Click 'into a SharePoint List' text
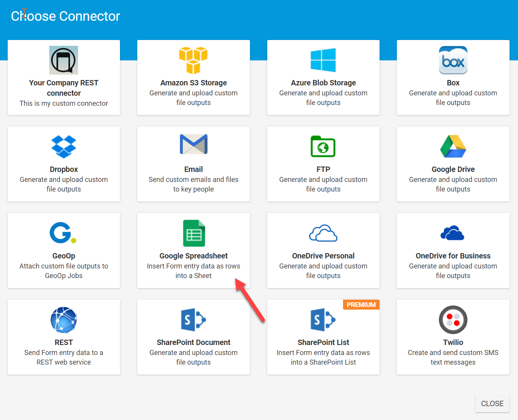Image resolution: width=518 pixels, height=420 pixels. pos(323,362)
